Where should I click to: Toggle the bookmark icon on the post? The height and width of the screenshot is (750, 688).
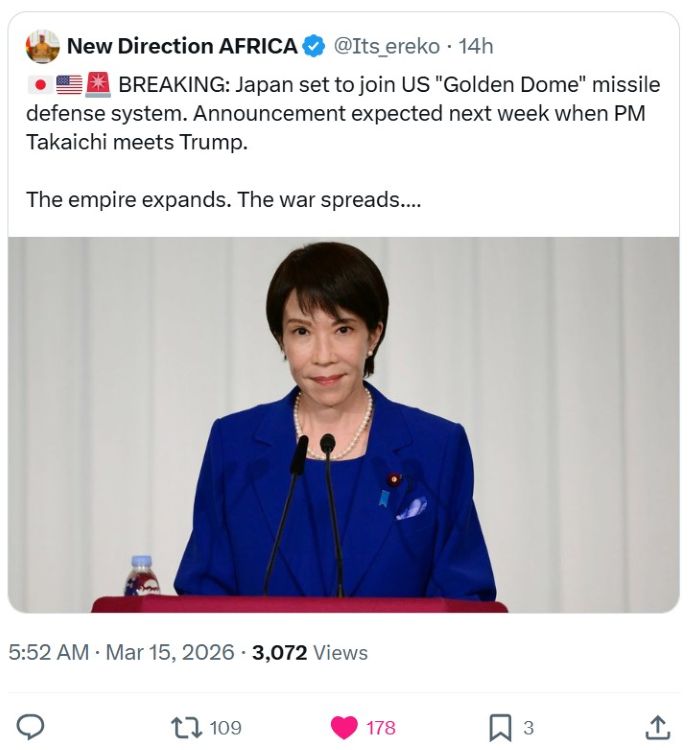point(500,727)
